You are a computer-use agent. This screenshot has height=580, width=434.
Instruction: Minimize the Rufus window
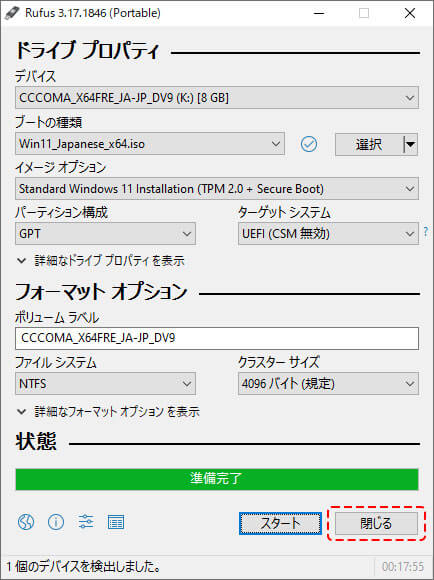319,13
